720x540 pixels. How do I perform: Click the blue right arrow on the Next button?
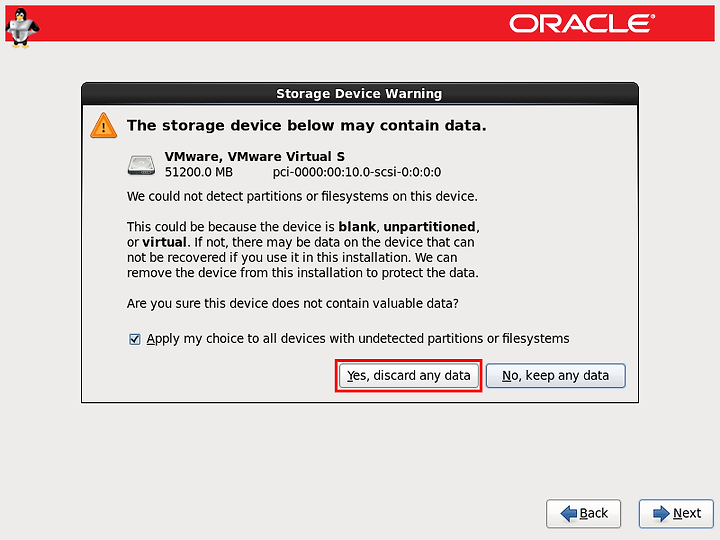(661, 513)
